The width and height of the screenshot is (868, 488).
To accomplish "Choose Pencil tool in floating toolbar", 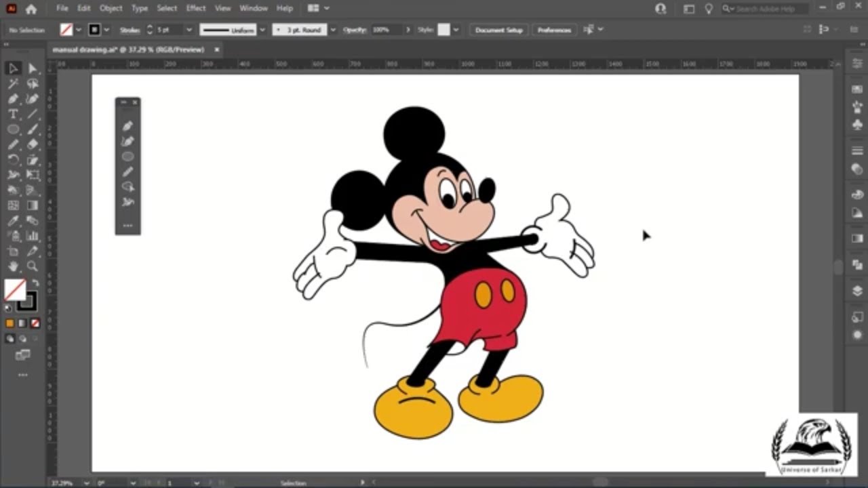I will point(127,171).
